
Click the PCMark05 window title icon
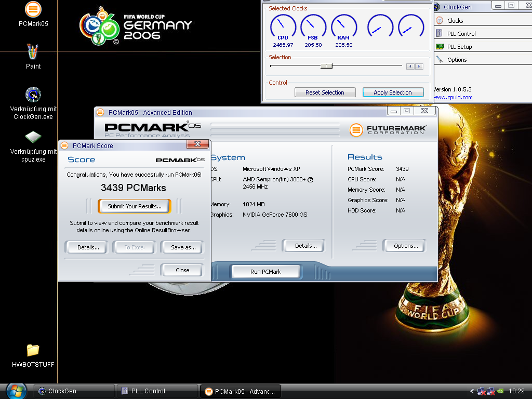[x=100, y=112]
